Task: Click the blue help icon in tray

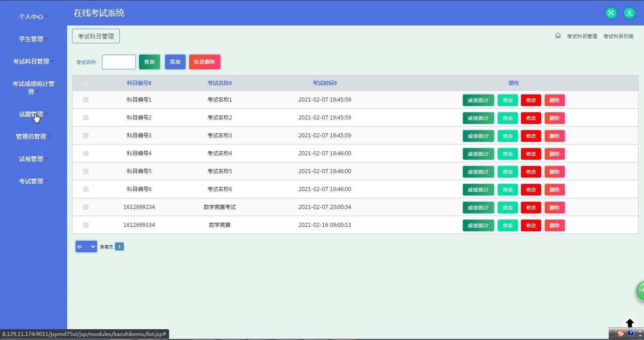Action: click(x=631, y=333)
